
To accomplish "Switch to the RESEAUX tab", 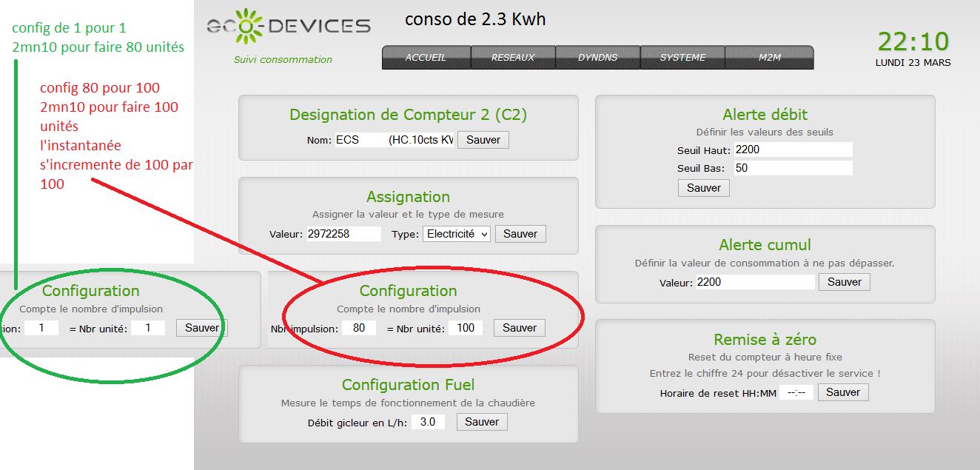I will [x=512, y=56].
